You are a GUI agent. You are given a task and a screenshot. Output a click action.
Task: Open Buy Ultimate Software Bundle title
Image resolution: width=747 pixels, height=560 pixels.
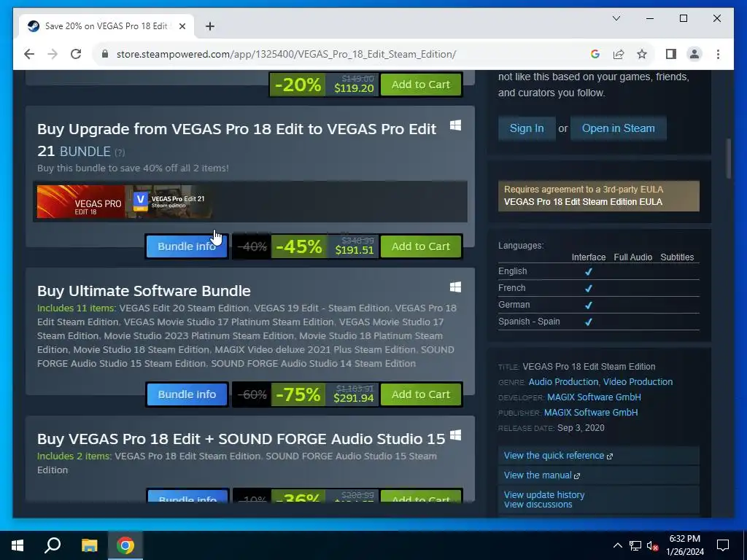click(x=144, y=290)
